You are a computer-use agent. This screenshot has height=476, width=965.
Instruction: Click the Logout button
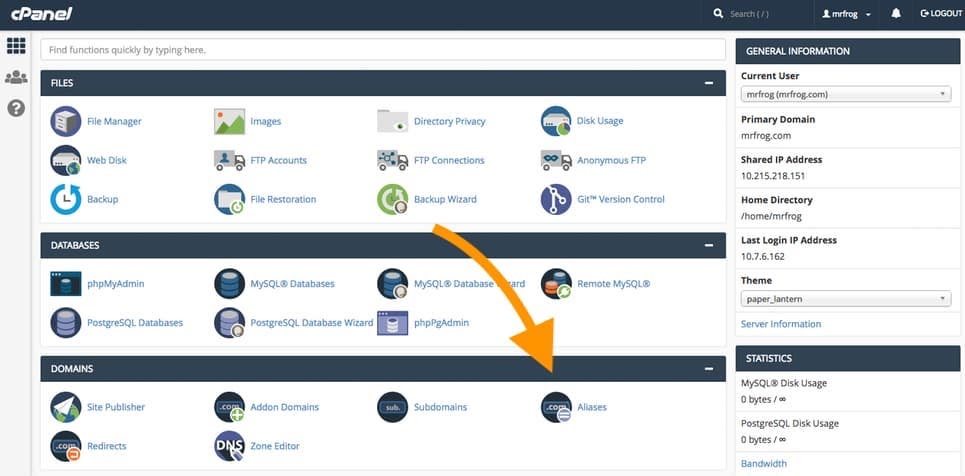point(940,14)
